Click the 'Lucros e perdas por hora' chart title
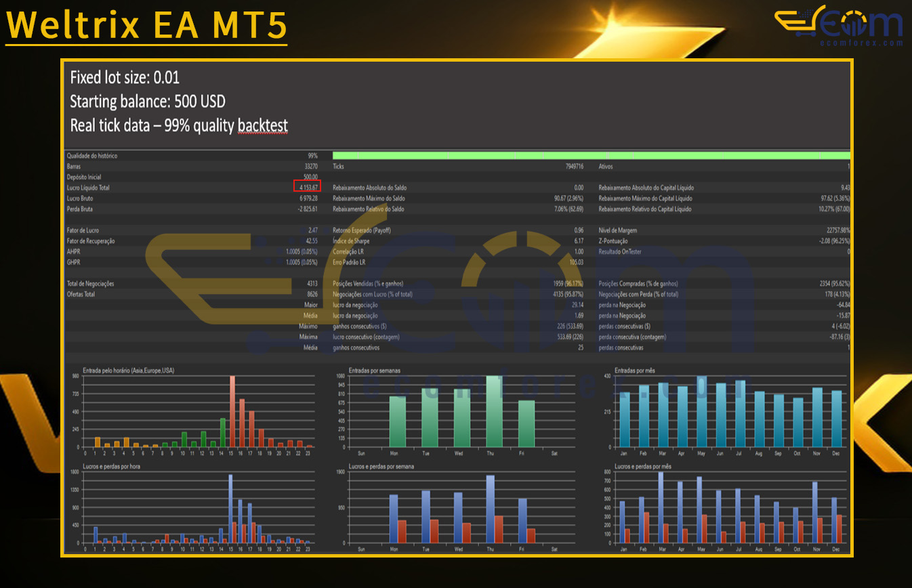Viewport: 912px width, 588px height. pos(112,467)
